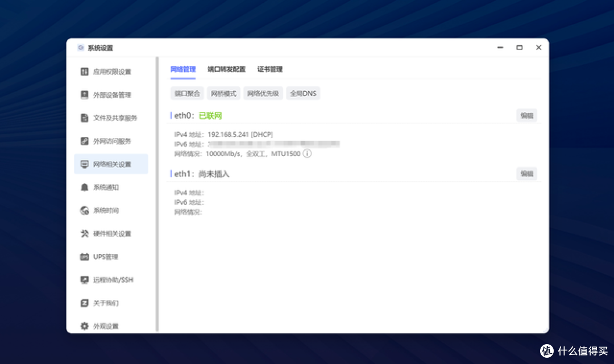Screen dimensions: 614x364
Task: Open 外观设置 in the sidebar
Action: pos(111,326)
